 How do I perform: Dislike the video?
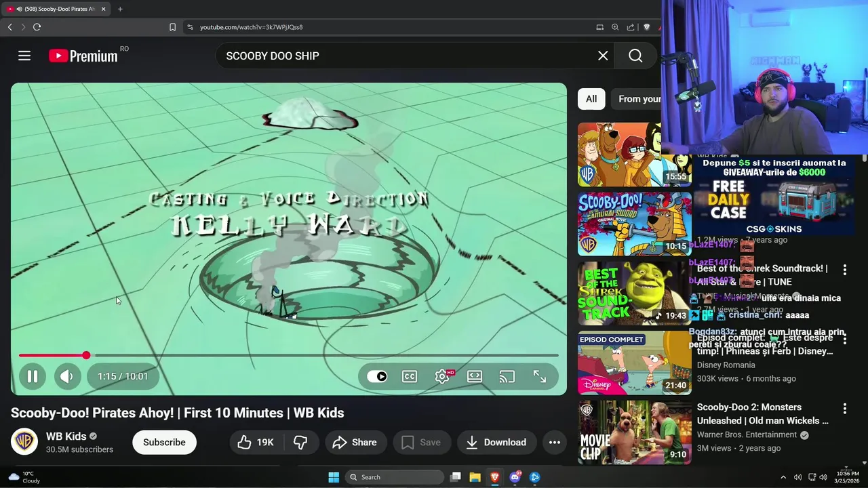[x=300, y=442]
